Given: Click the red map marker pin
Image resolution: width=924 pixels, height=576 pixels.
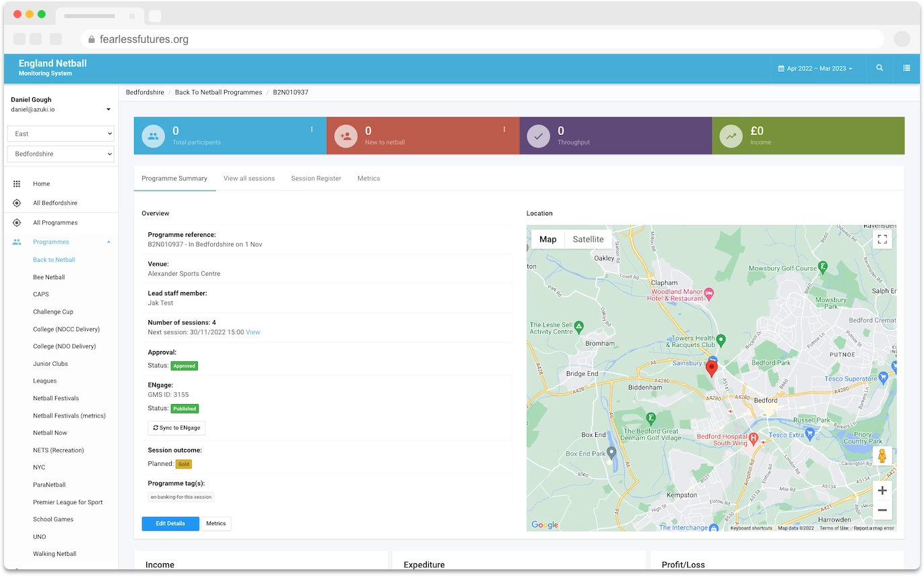Looking at the screenshot, I should click(712, 368).
